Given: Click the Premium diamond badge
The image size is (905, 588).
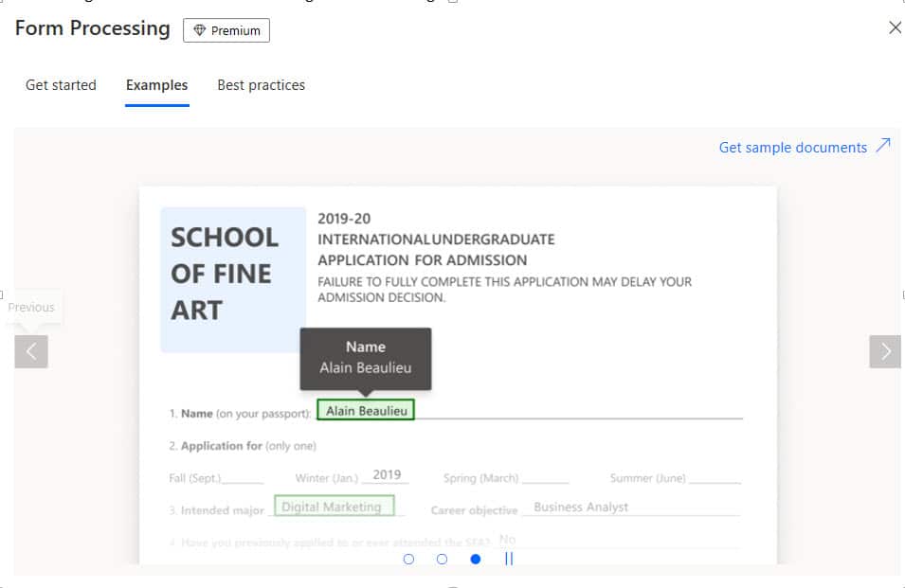Looking at the screenshot, I should [226, 30].
